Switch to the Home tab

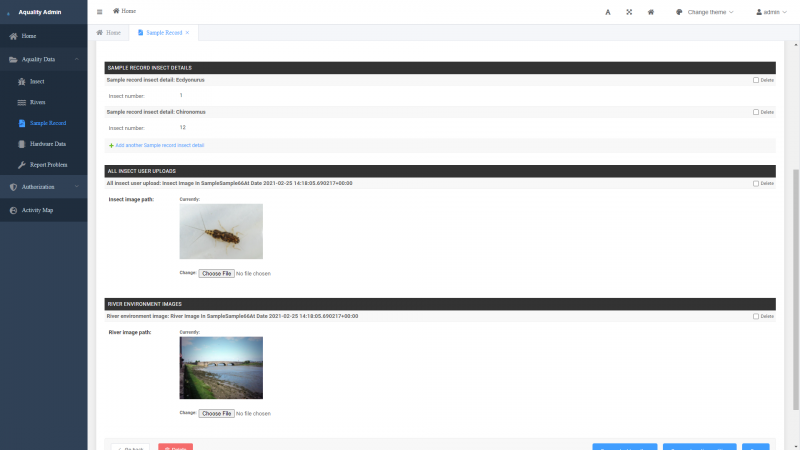point(109,33)
